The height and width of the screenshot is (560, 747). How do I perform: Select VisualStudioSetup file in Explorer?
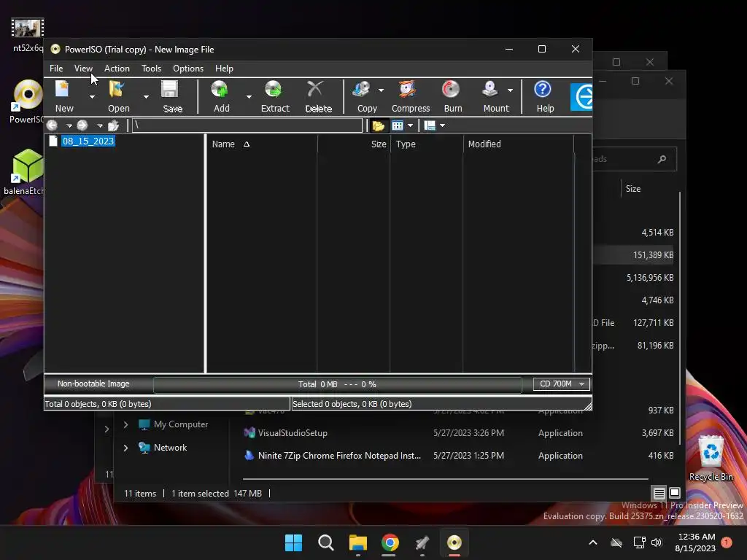[293, 433]
